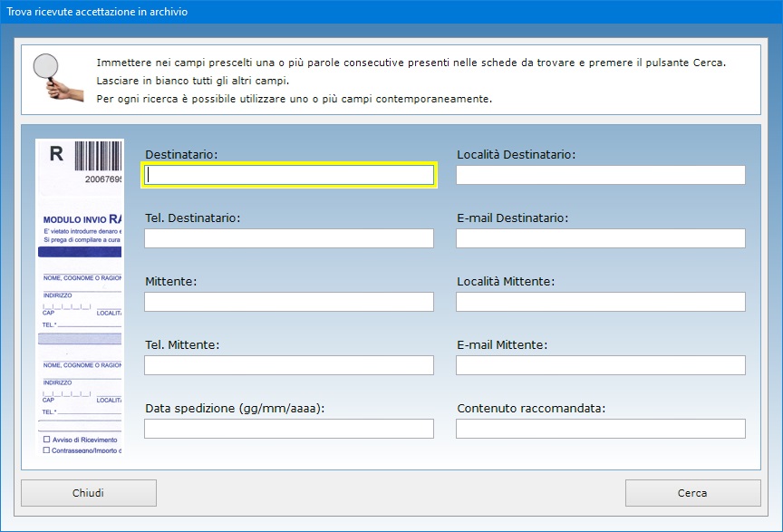Screen dimensions: 783x532
Task: Click the Contenuto raccomandata field
Action: tap(601, 429)
